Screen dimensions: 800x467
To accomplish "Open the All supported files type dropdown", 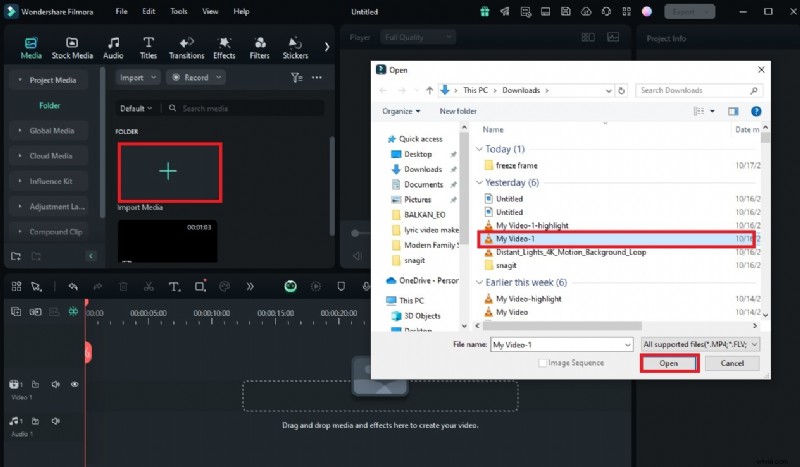I will coord(700,344).
